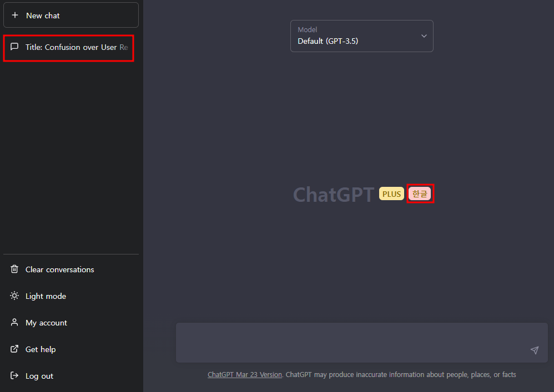Viewport: 554px width, 392px height.
Task: Open My account
Action: point(71,323)
